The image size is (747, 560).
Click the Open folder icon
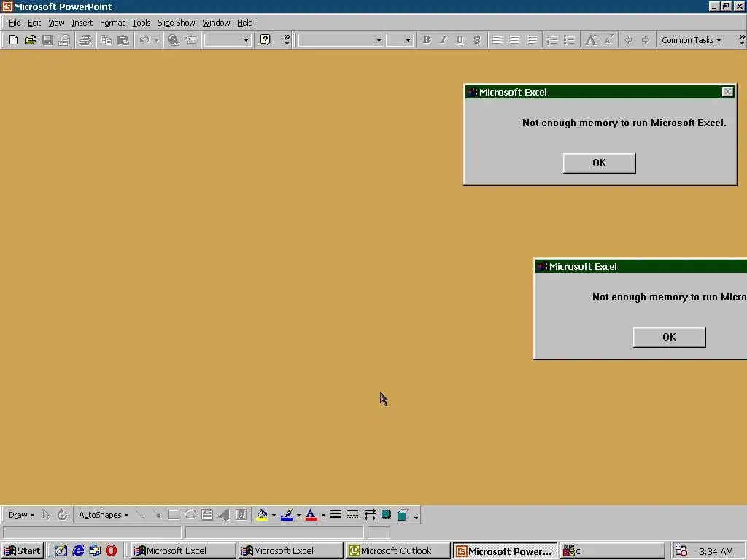pos(30,40)
